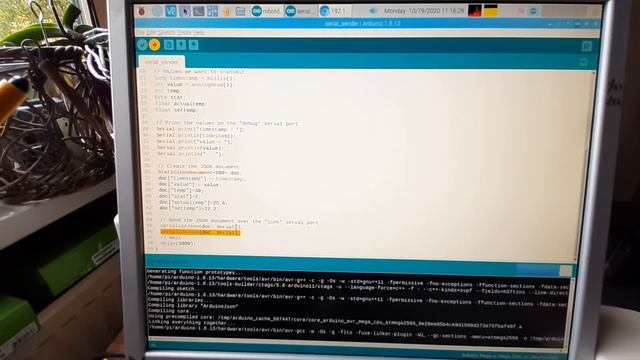640x360 pixels.
Task: Select the serial_sender sketch tab
Action: 162,62
